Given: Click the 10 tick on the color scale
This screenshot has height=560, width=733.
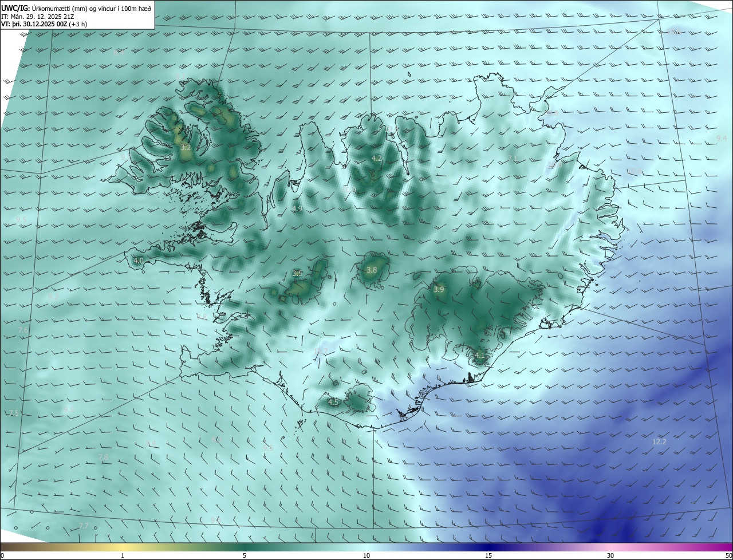Looking at the screenshot, I should pyautogui.click(x=366, y=555).
